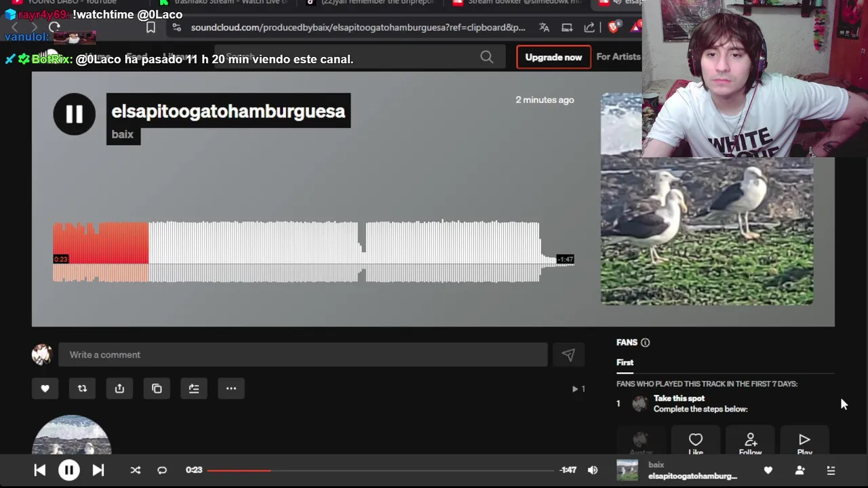Image resolution: width=868 pixels, height=488 pixels.
Task: Copy the track link
Action: [x=157, y=388]
